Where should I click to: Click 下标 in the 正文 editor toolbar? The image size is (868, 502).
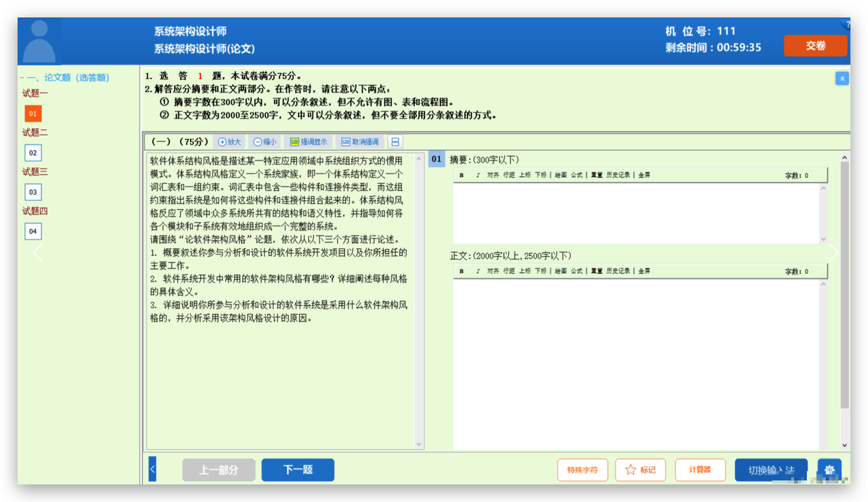(540, 271)
